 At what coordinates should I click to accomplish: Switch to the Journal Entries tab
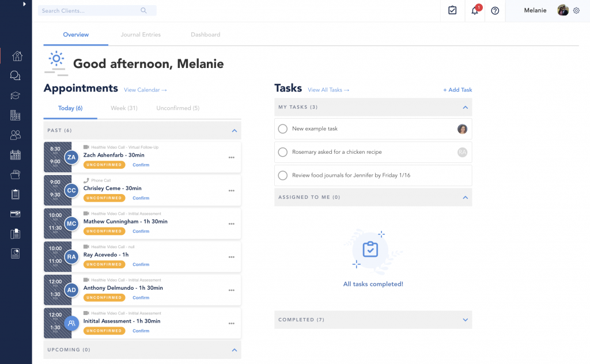tap(141, 35)
